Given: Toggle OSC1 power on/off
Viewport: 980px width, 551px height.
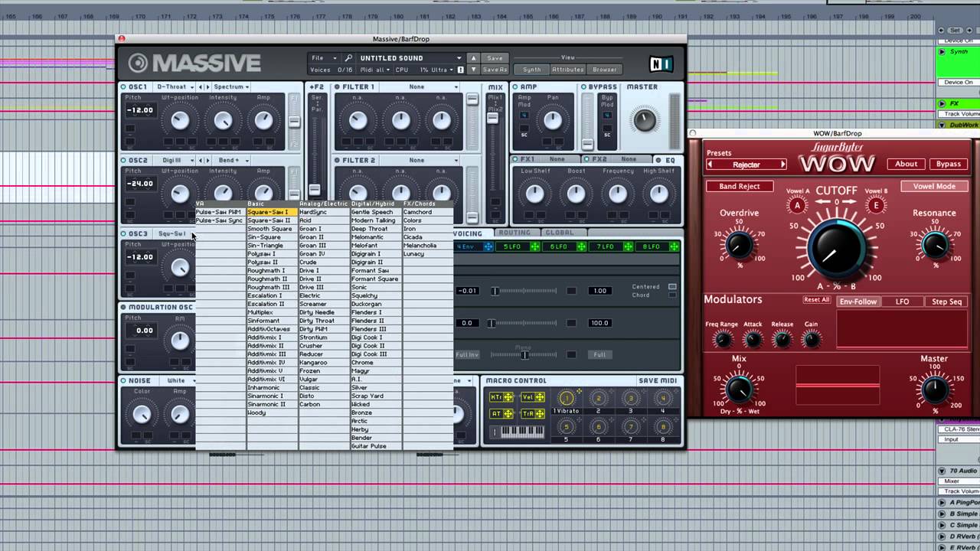Looking at the screenshot, I should [x=124, y=87].
